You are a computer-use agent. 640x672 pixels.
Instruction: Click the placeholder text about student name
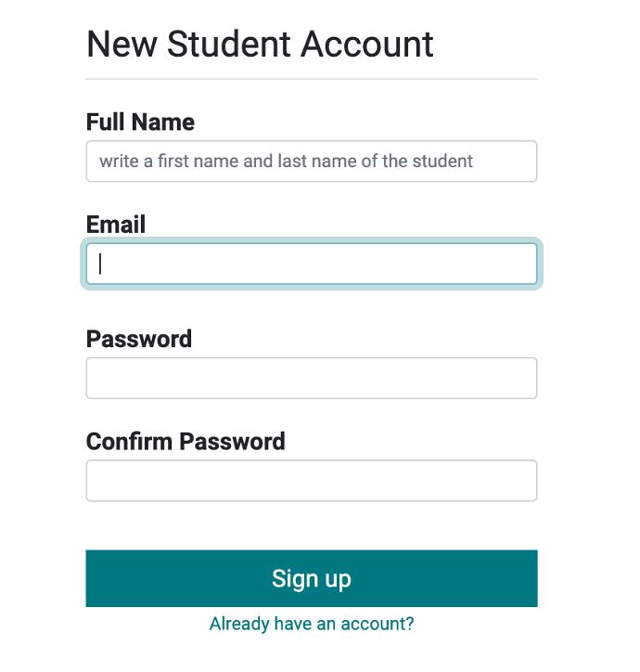pos(287,162)
